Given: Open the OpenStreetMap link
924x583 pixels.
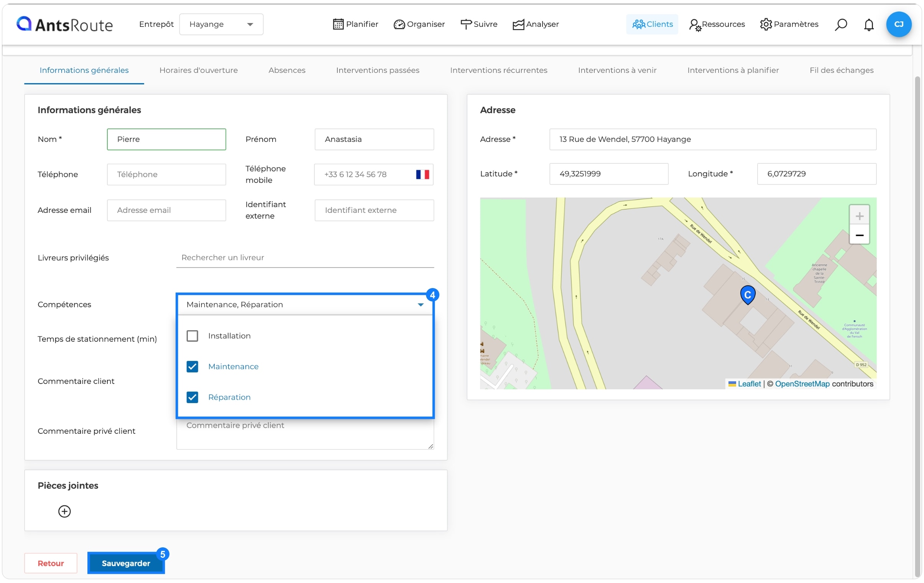Looking at the screenshot, I should coord(802,384).
